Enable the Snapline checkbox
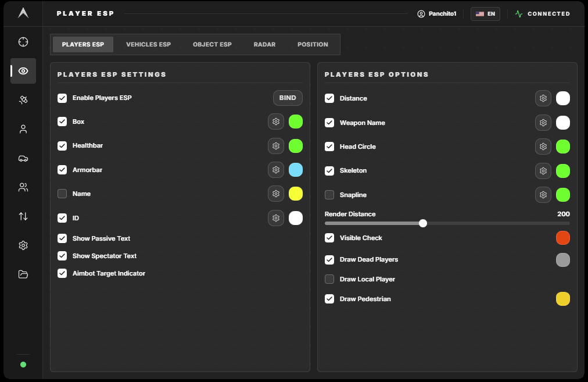Screen dimensions: 588x382 click(x=329, y=195)
